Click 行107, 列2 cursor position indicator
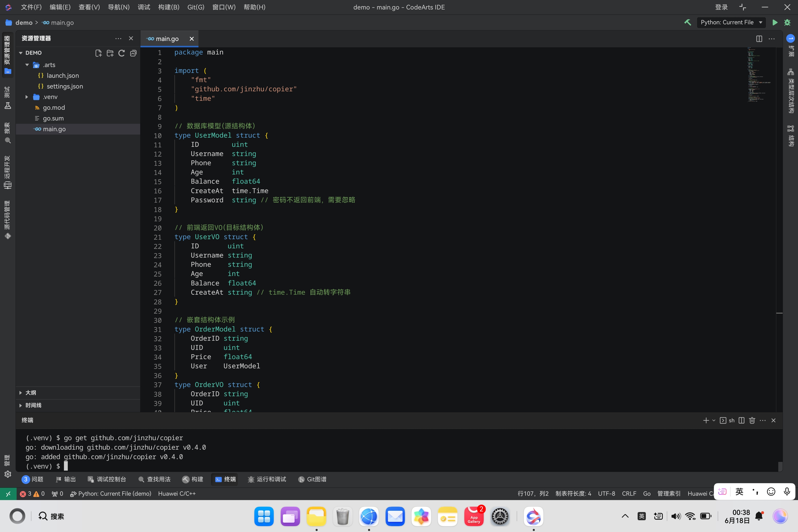Screen dimensions: 798x532 (533, 494)
